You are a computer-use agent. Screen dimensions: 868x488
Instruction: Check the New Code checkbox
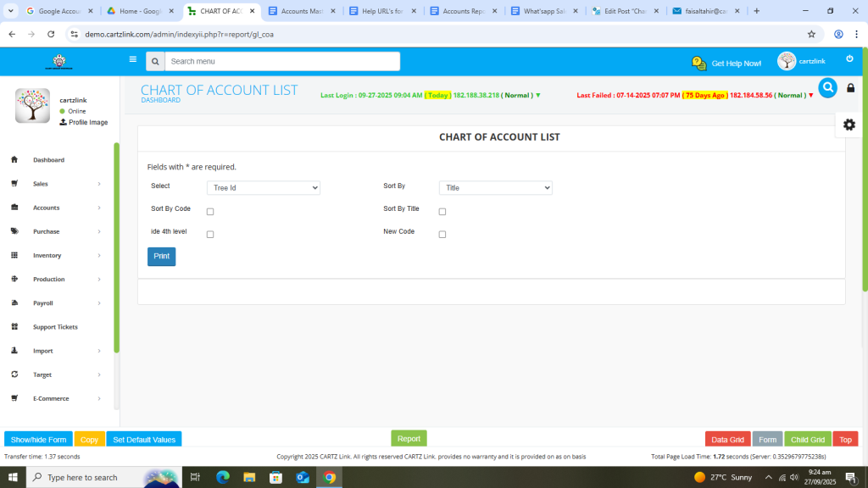442,235
